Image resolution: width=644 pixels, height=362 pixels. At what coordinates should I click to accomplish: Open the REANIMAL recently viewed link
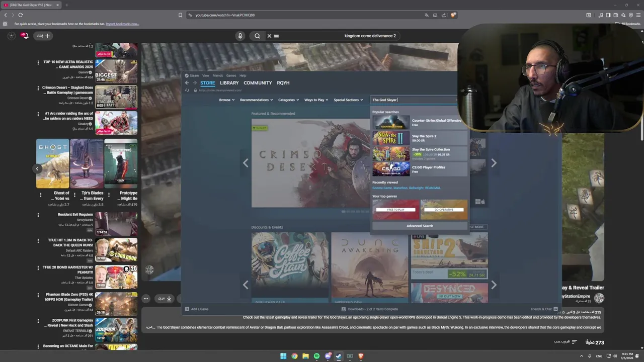coord(433,188)
